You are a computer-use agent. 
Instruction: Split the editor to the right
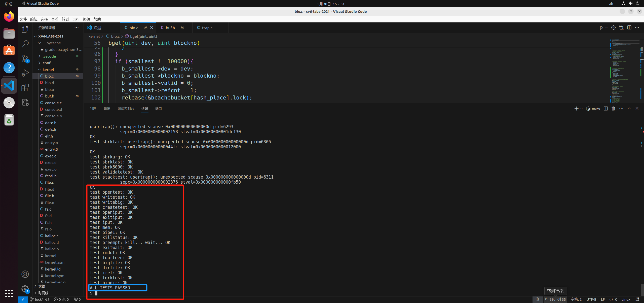coord(629,28)
